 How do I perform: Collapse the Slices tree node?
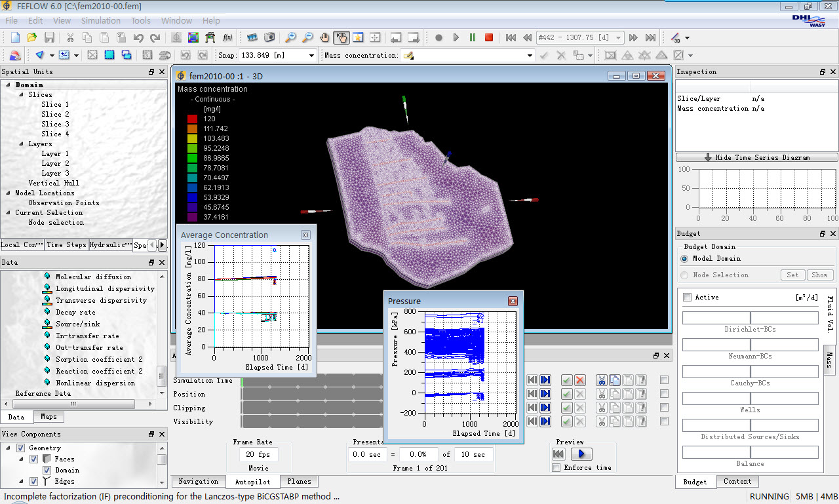tap(22, 94)
